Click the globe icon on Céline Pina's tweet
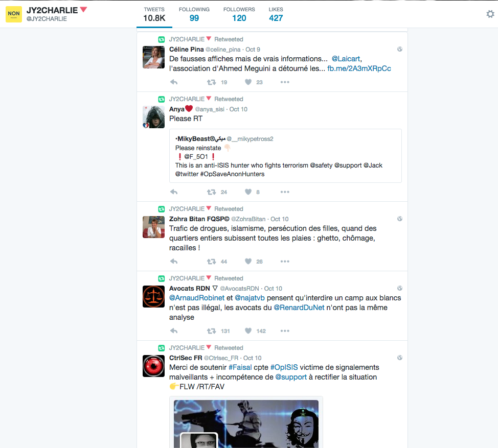Viewport: 498px width, 448px height. (400, 50)
